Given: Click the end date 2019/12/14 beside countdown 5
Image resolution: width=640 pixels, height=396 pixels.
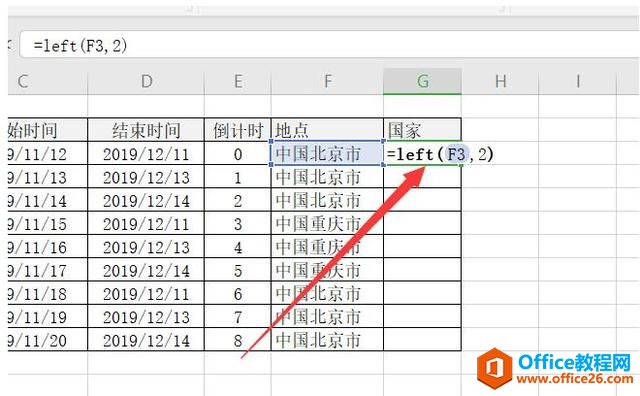Looking at the screenshot, I should [146, 270].
